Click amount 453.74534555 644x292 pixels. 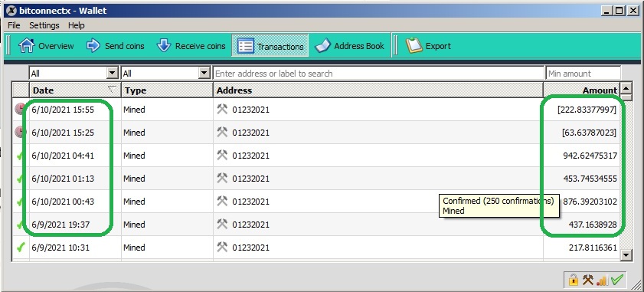590,179
